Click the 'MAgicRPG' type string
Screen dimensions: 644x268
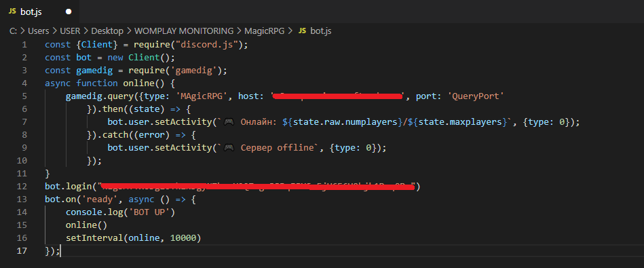[202, 96]
